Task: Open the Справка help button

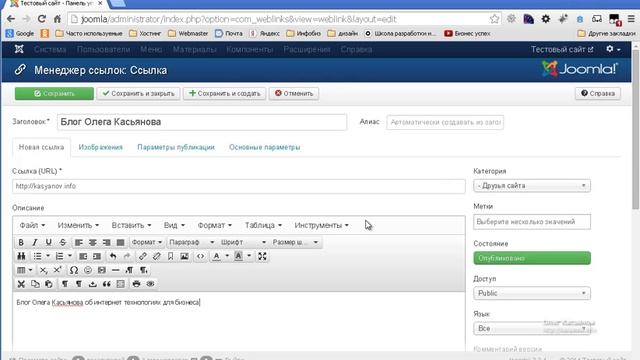Action: point(598,93)
